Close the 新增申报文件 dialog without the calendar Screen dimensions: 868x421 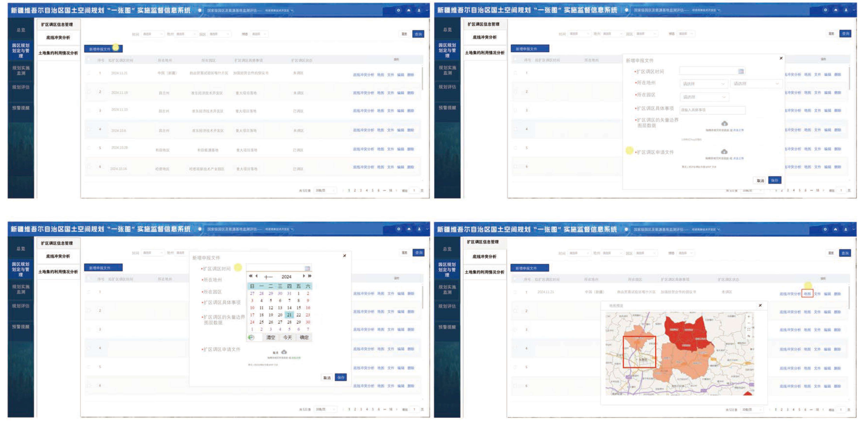[781, 58]
